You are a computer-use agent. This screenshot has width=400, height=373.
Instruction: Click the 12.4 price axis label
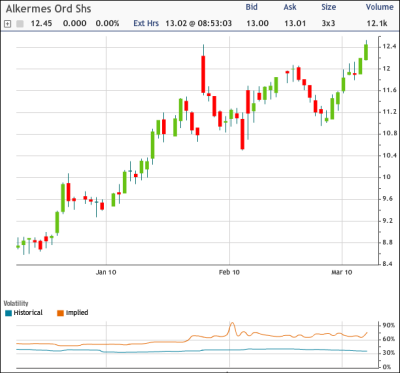tap(389, 47)
